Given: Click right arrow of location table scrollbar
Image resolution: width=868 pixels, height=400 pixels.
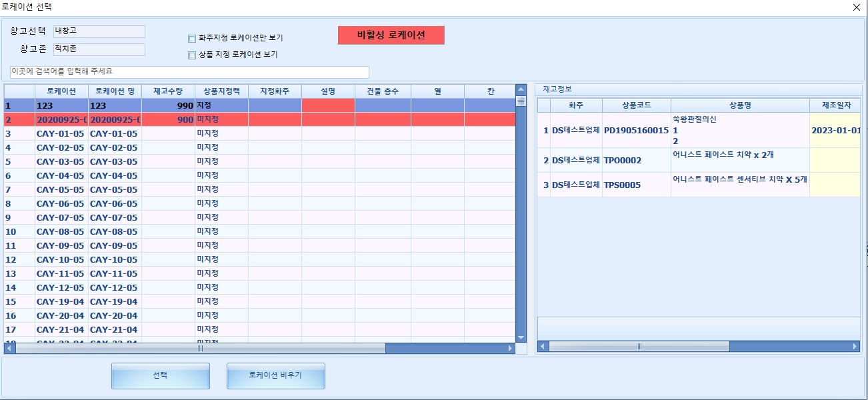Looking at the screenshot, I should [x=511, y=348].
